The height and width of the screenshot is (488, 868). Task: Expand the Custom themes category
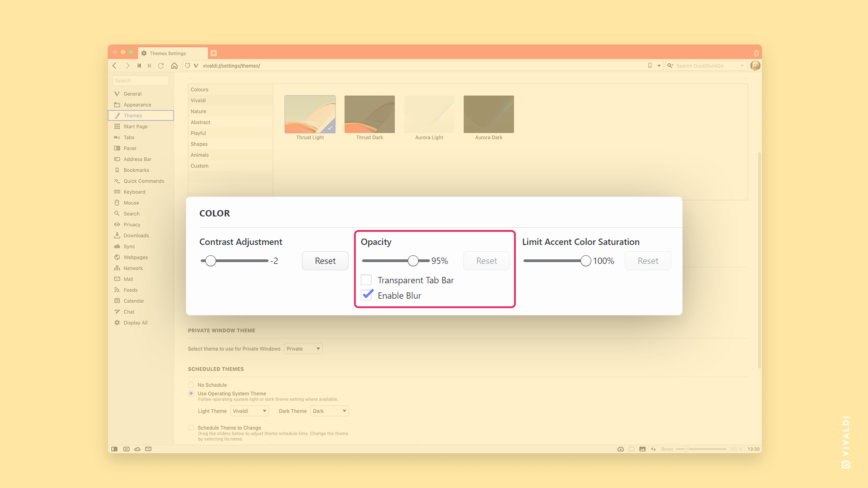[198, 166]
